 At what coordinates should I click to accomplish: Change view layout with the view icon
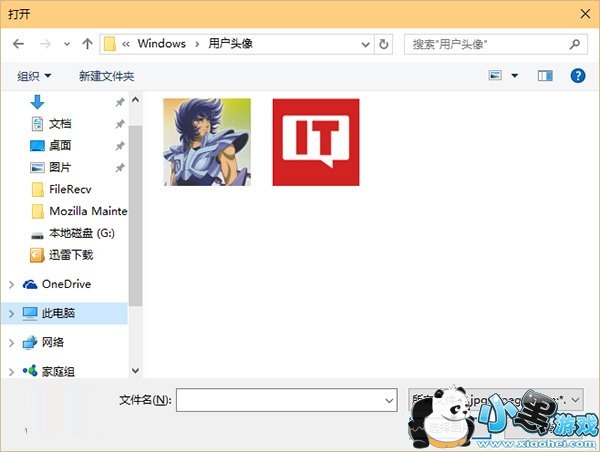point(495,76)
